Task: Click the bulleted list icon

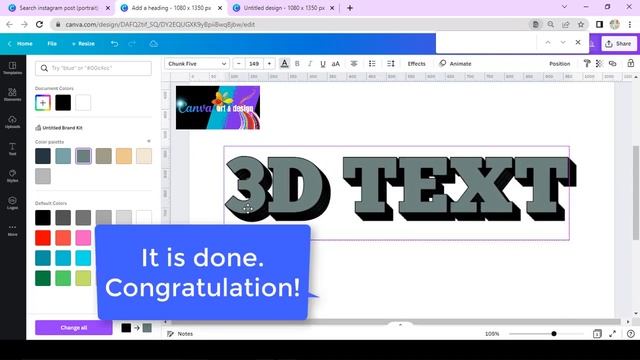Action: [x=372, y=64]
